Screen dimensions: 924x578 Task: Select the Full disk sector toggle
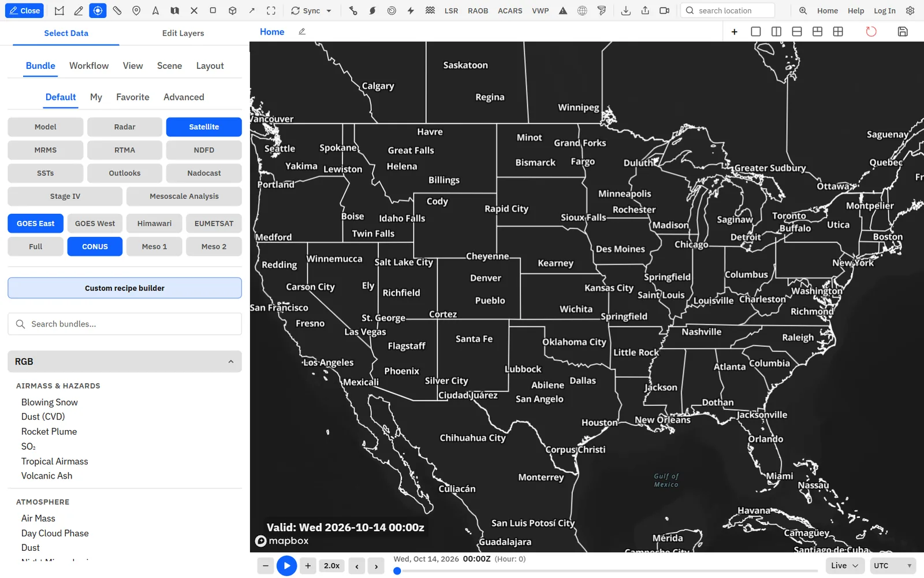(35, 246)
